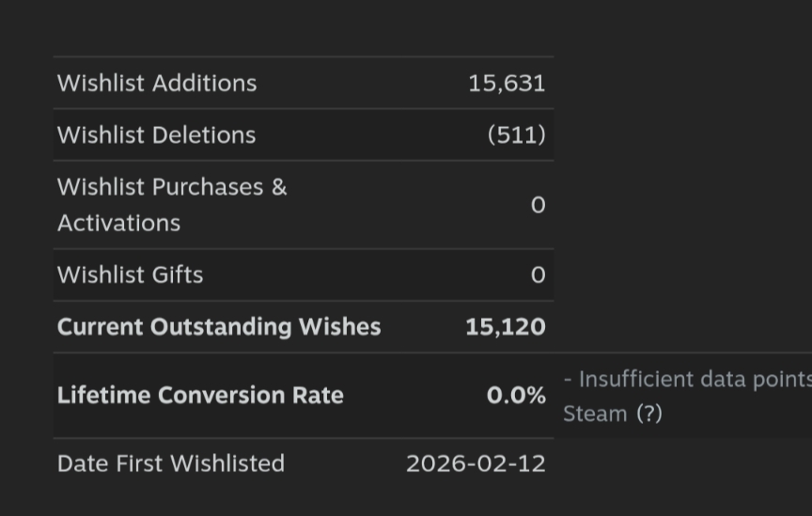
Task: Select the Wishlist Gifts zero value
Action: pos(538,274)
